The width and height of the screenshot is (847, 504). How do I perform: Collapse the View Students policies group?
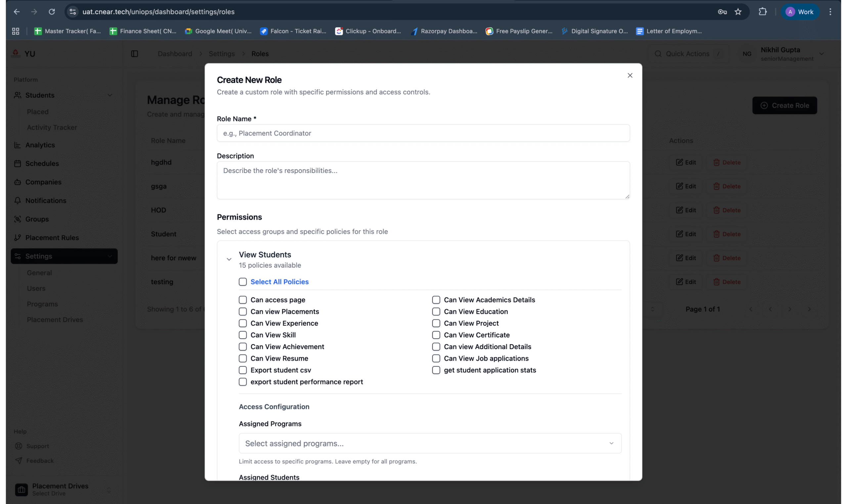pos(229,260)
